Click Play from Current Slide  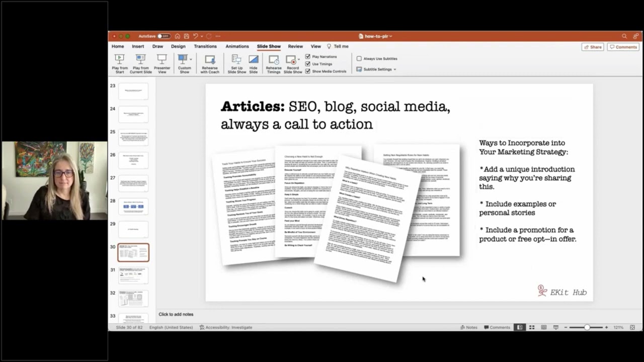141,64
